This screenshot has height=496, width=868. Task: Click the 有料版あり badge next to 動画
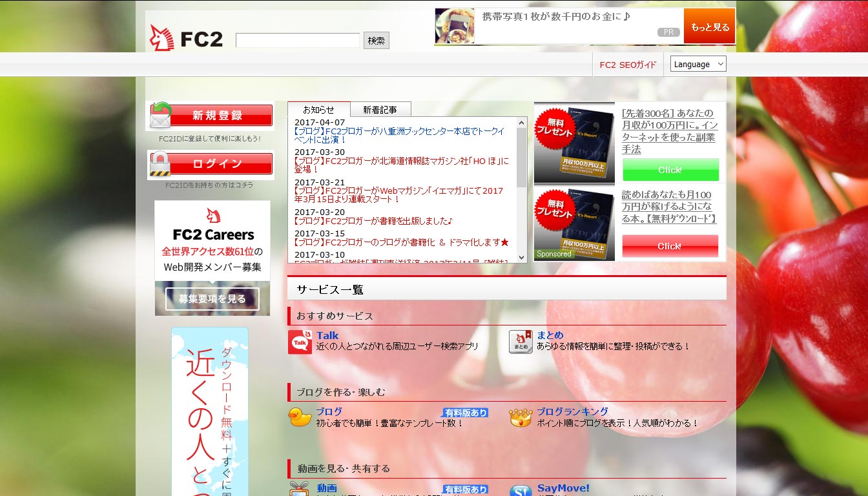tap(466, 490)
